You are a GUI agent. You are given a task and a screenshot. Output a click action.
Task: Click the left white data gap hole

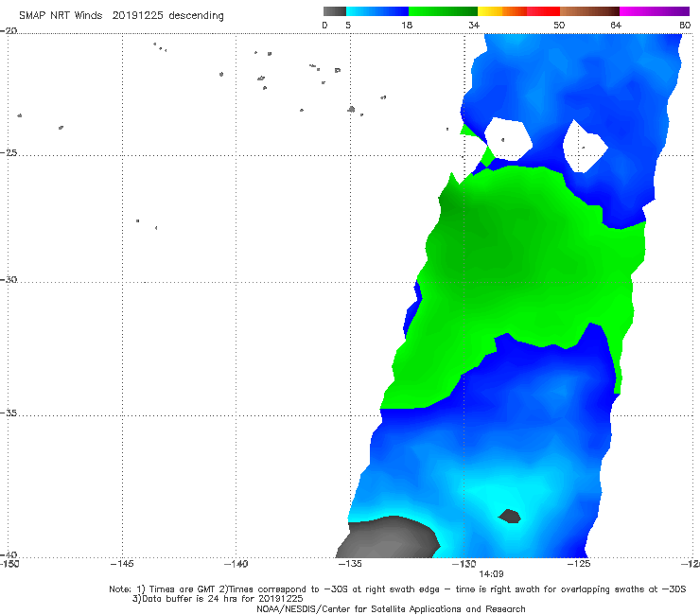point(508,139)
